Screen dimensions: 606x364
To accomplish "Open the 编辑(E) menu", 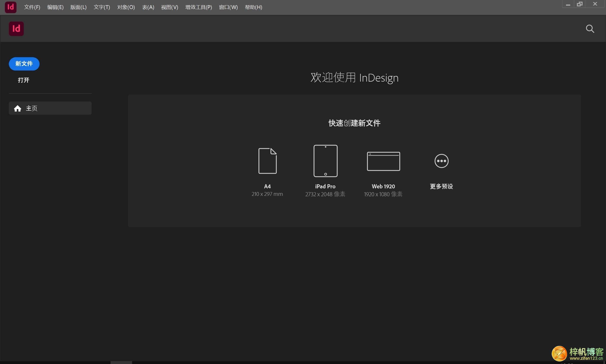I will pyautogui.click(x=55, y=7).
